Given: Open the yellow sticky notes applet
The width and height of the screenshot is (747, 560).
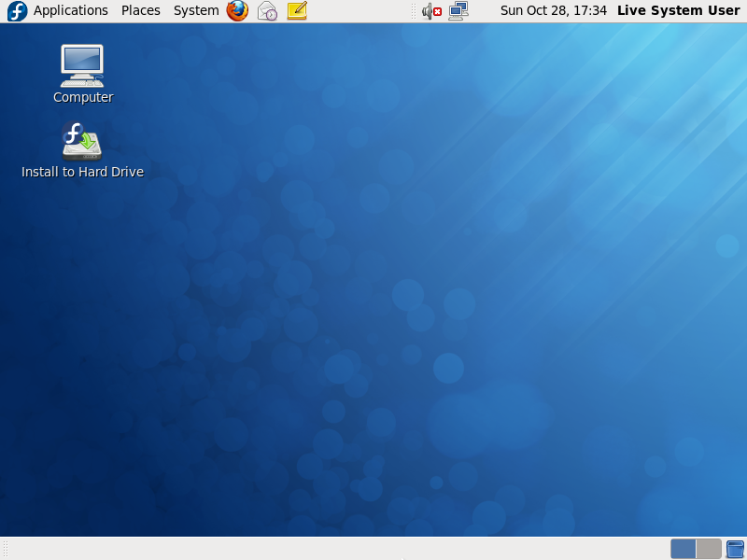Looking at the screenshot, I should click(x=297, y=11).
